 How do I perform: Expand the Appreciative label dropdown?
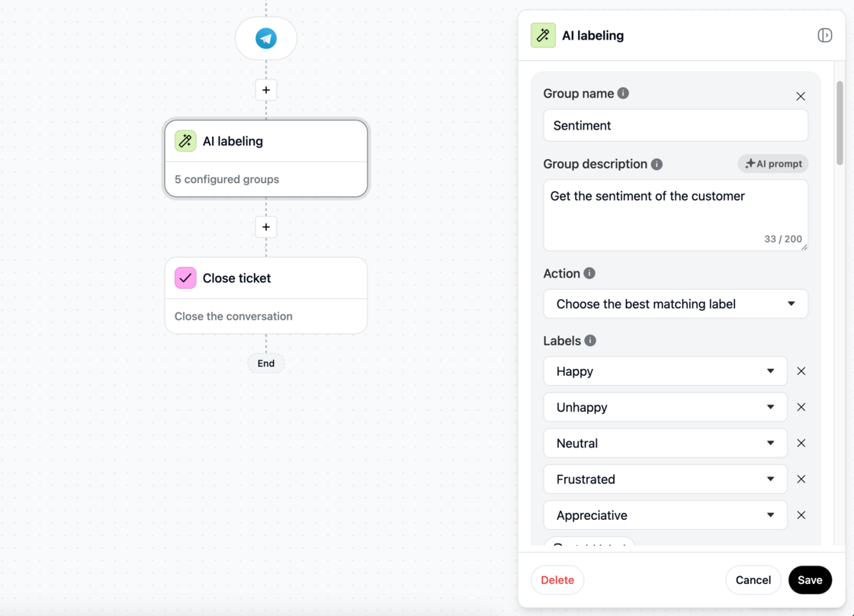coord(665,515)
